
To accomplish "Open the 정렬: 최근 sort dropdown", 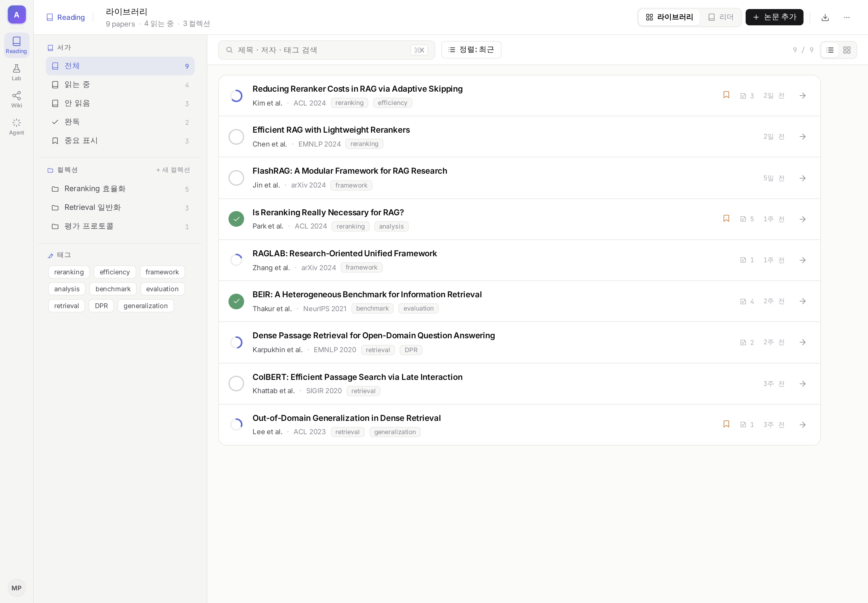I will click(471, 50).
